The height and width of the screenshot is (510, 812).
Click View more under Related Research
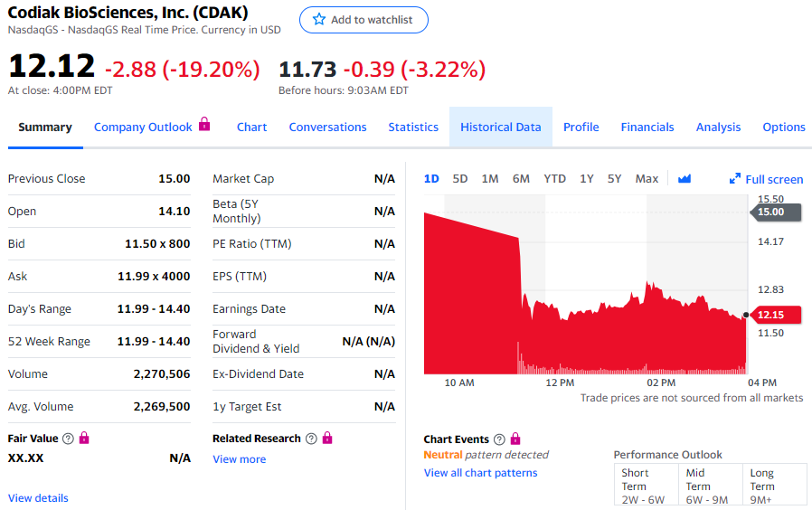240,459
